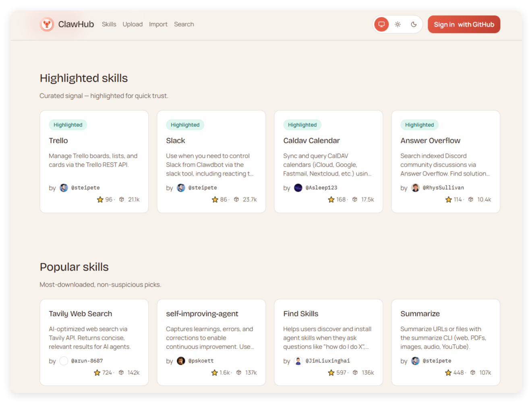Open author profile @Asleep123
The image size is (532, 403).
pos(321,188)
